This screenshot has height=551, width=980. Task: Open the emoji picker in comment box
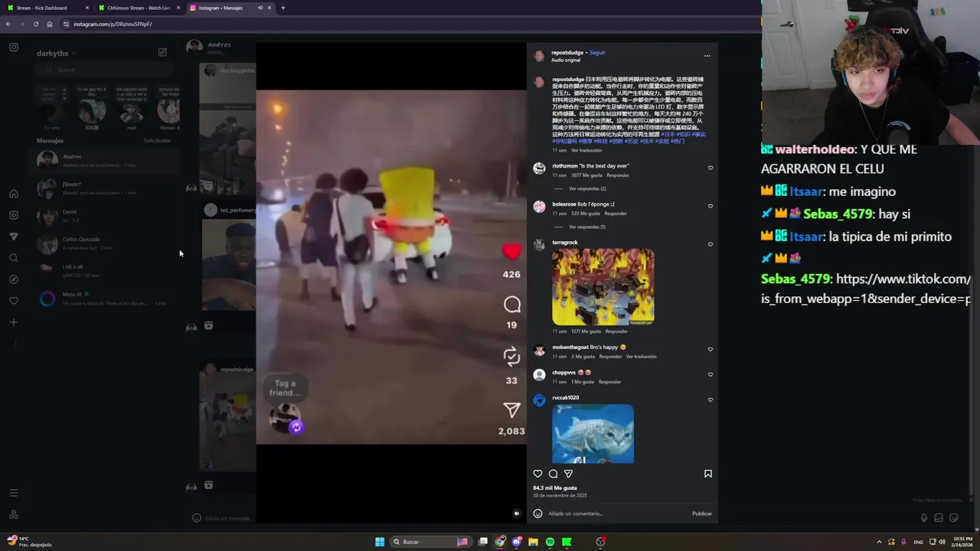coord(537,514)
